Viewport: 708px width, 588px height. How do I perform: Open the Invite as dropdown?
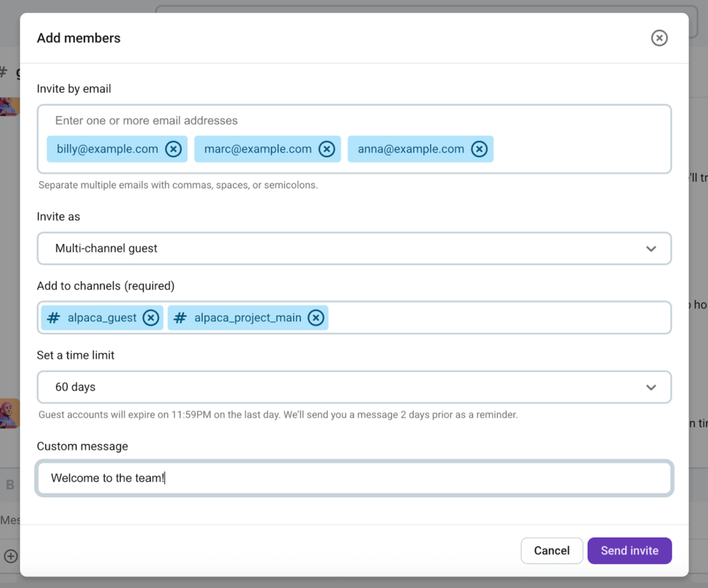353,249
